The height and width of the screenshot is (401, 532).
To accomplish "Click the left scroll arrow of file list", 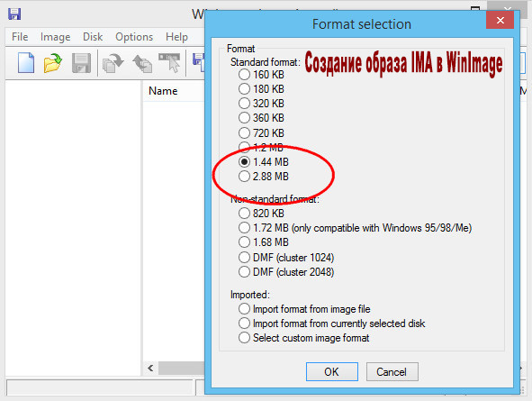I will pyautogui.click(x=150, y=369).
